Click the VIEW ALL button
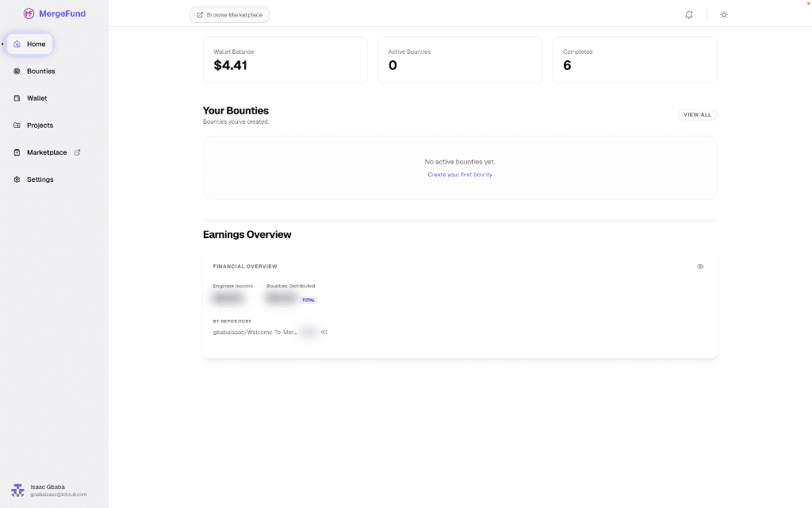 point(697,114)
